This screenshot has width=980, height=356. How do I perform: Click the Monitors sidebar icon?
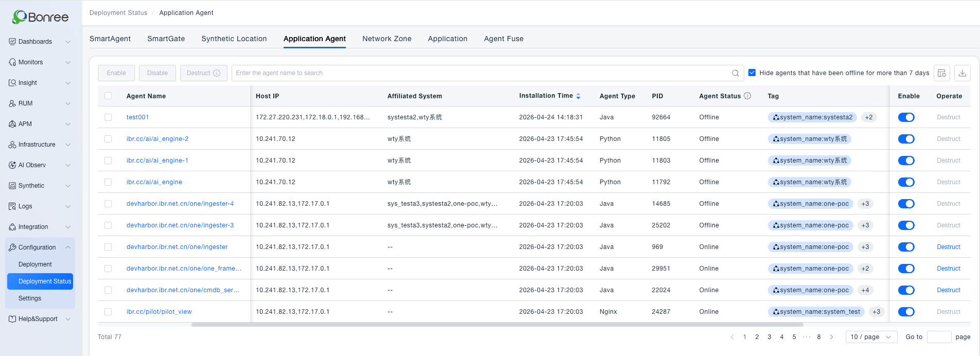click(12, 62)
